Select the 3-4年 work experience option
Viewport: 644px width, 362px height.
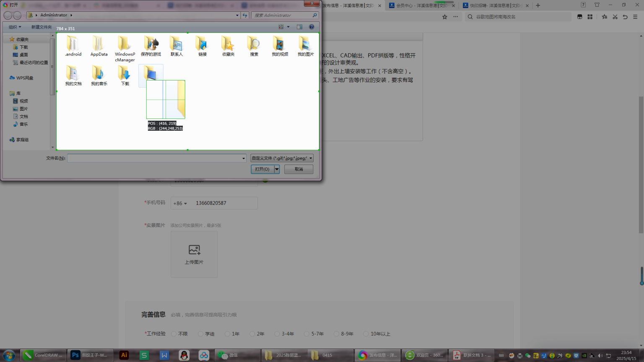point(277,334)
